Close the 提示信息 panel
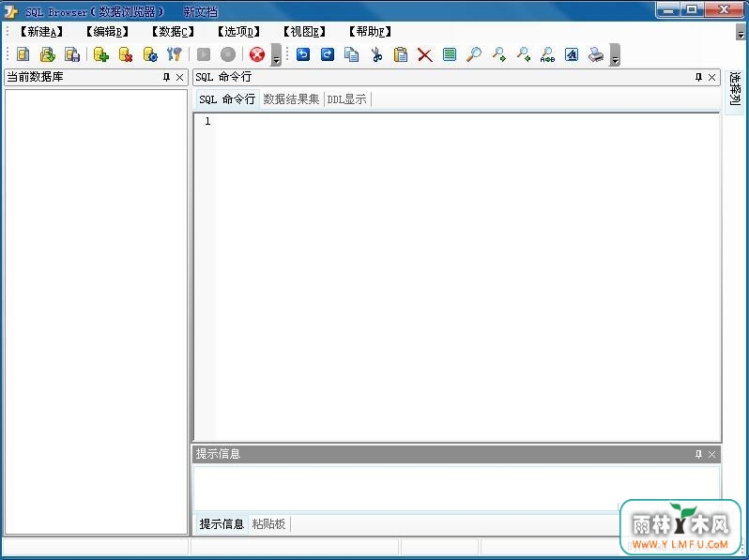This screenshot has width=749, height=560. tap(711, 454)
